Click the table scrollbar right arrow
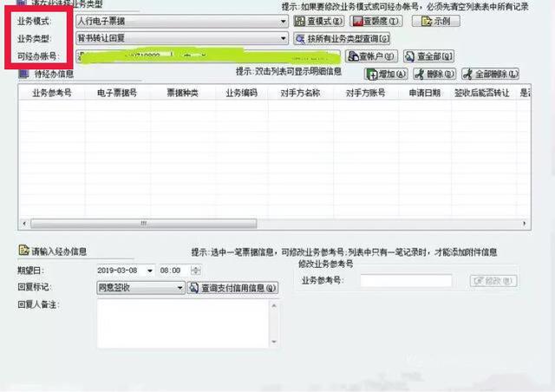Image resolution: width=555 pixels, height=392 pixels. [524, 224]
